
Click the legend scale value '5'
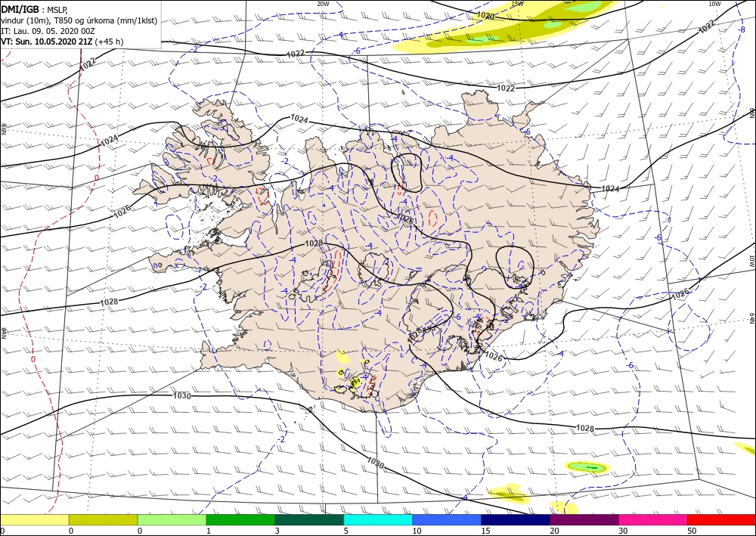346,531
